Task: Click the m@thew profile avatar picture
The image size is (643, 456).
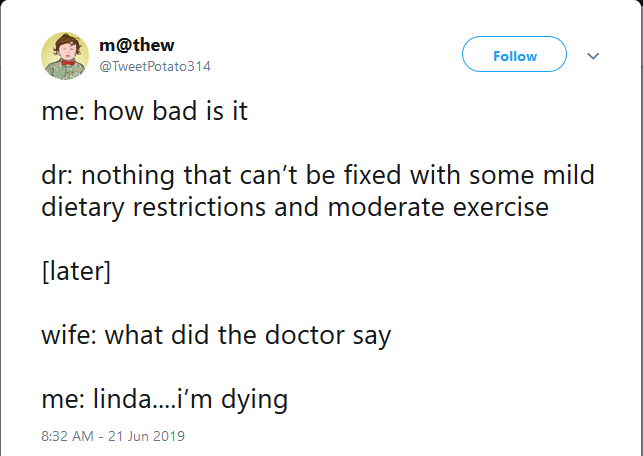Action: [x=65, y=55]
